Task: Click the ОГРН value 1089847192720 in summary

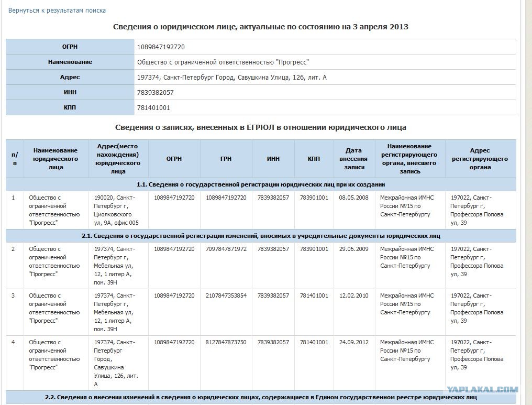Action: pyautogui.click(x=161, y=47)
